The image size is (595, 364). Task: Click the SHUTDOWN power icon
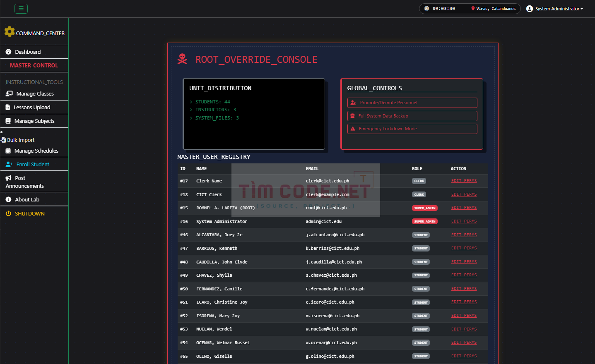(8, 213)
